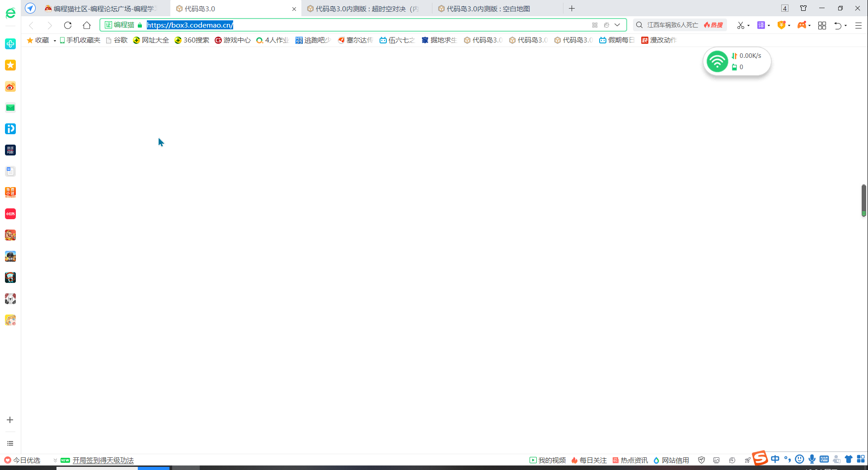
Task: Open the orange shield wallet extension
Action: pos(781,25)
